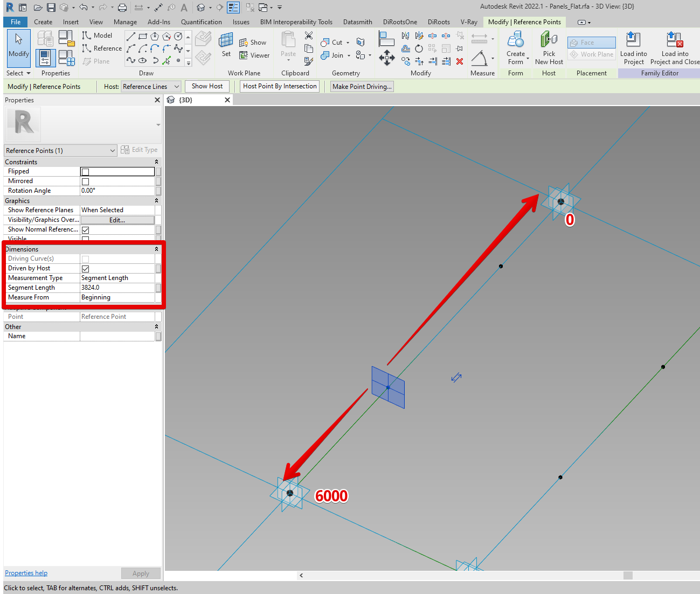Expand the Draw gallery more arrow
Image resolution: width=700 pixels, height=594 pixels.
(188, 63)
